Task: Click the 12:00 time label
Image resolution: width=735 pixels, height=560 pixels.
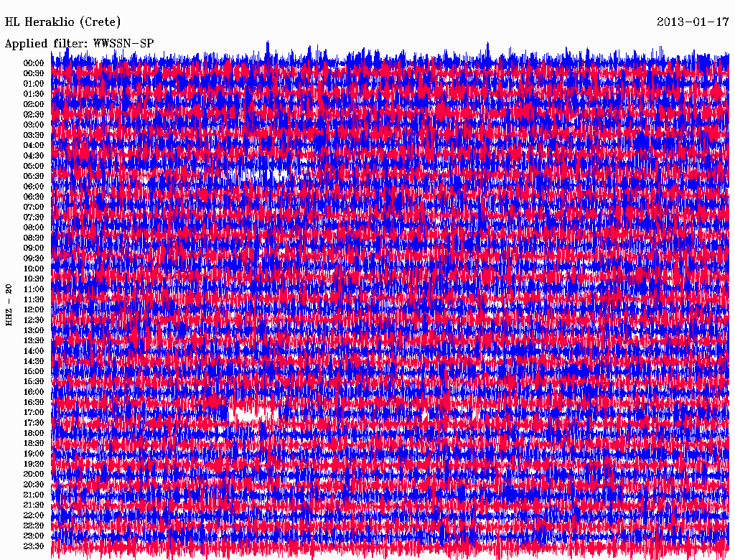Action: pos(34,309)
